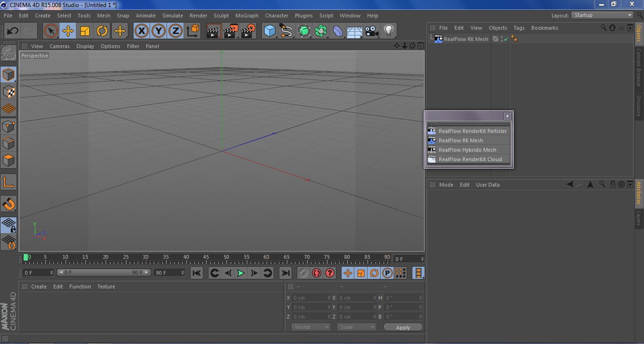The image size is (644, 344).
Task: Switch to Model mode
Action: [x=8, y=74]
